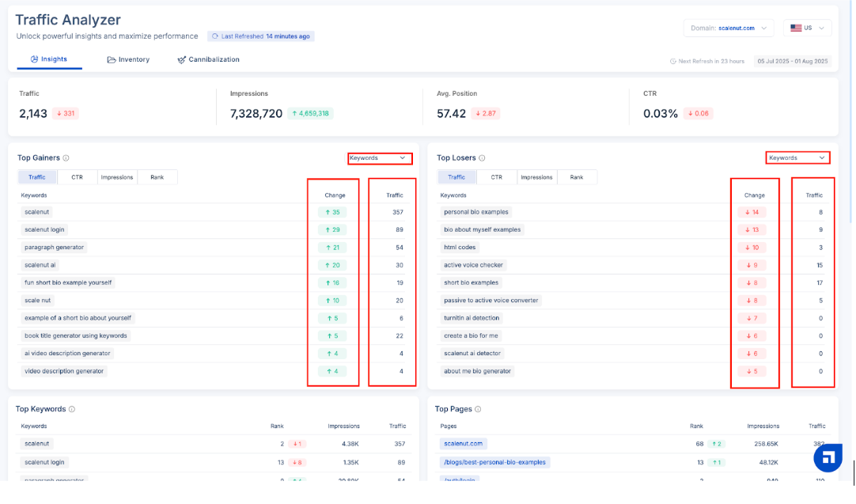Open the date range 05 Jul 2025 picker
Screen dimensions: 856x504
(x=792, y=61)
